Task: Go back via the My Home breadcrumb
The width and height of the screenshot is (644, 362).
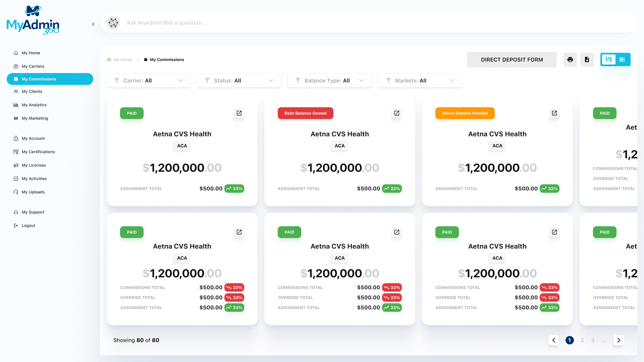Action: click(122, 59)
